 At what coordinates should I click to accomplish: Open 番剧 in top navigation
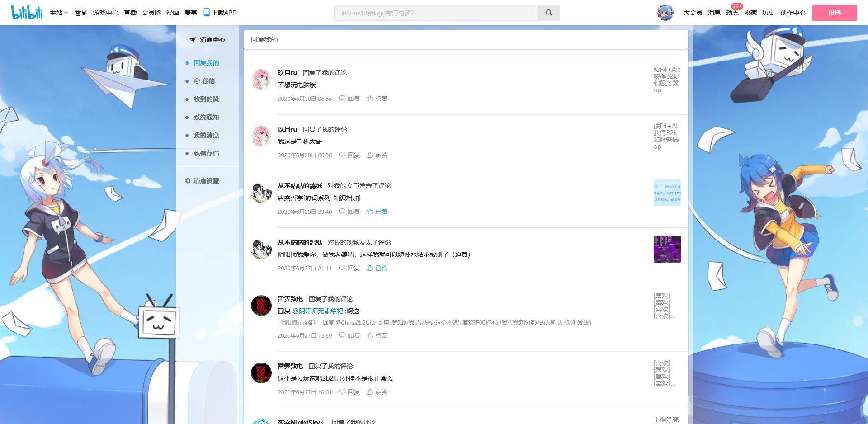coord(81,13)
